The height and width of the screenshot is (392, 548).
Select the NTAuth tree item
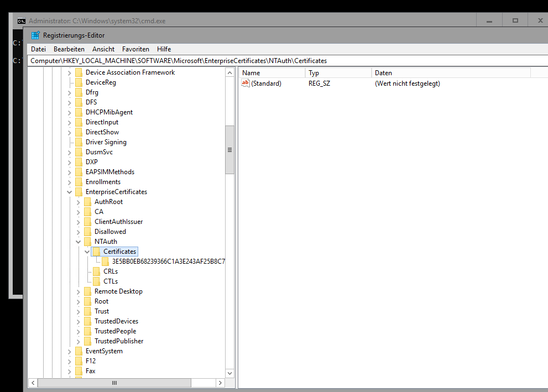tap(106, 242)
